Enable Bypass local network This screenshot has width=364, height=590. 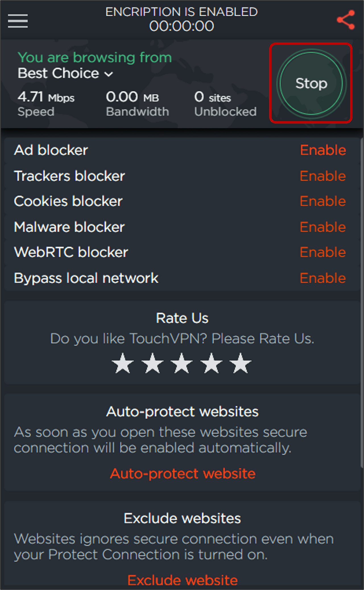pyautogui.click(x=323, y=278)
